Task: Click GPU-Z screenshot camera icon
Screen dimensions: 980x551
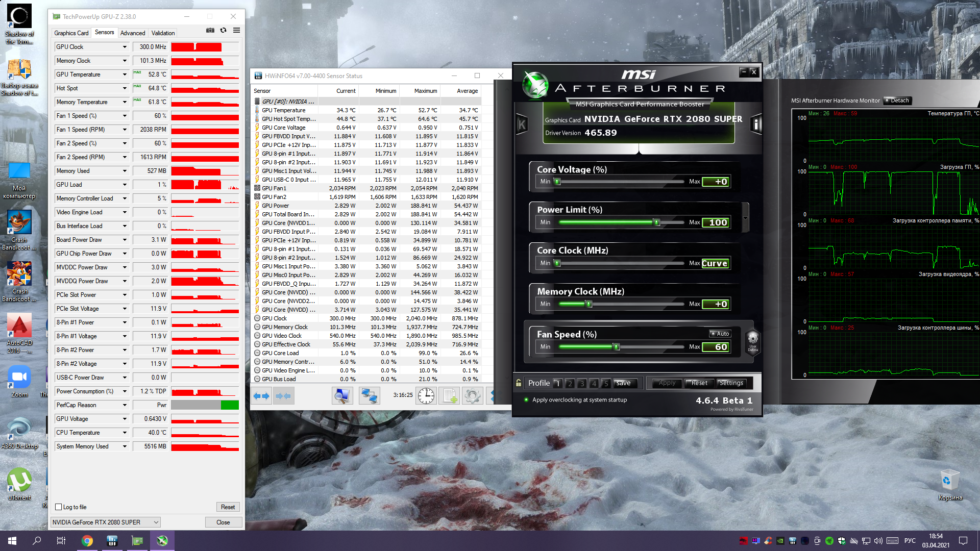Action: coord(210,31)
